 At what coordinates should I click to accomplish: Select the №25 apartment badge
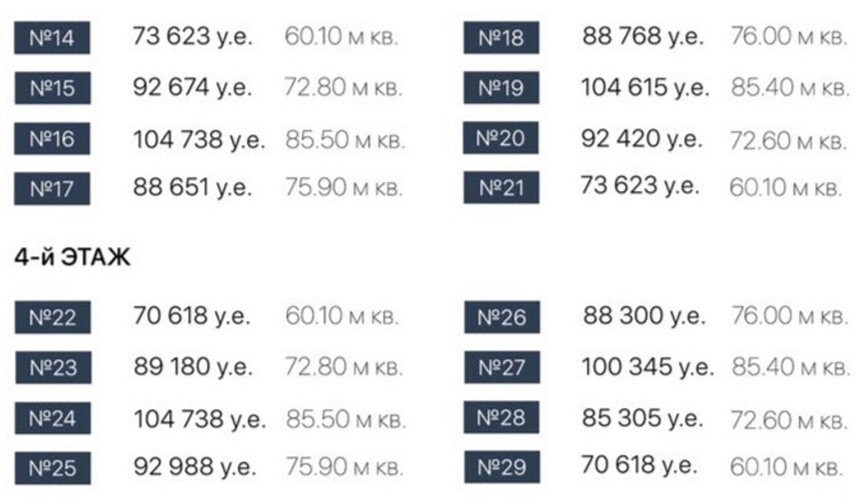(52, 469)
